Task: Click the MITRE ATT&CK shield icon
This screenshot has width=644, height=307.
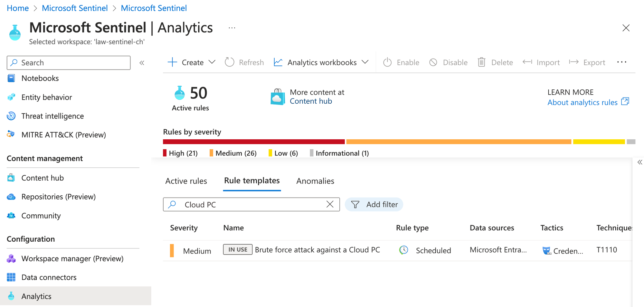Action: point(11,135)
